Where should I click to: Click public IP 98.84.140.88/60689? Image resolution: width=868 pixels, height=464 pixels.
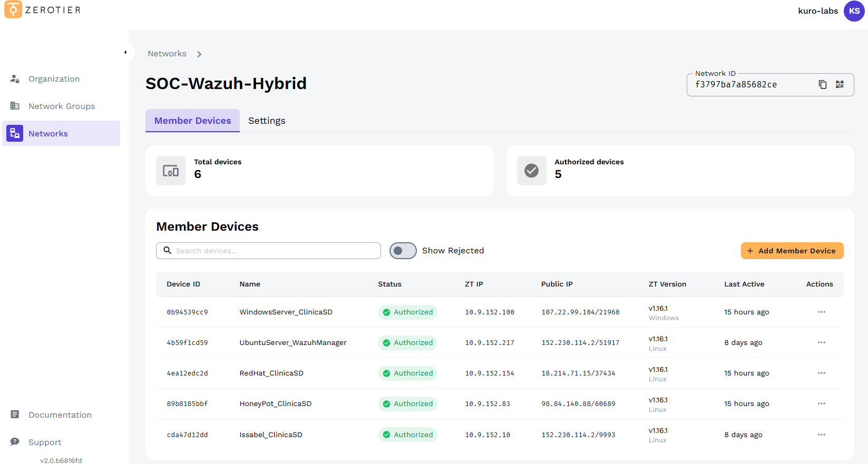point(578,404)
